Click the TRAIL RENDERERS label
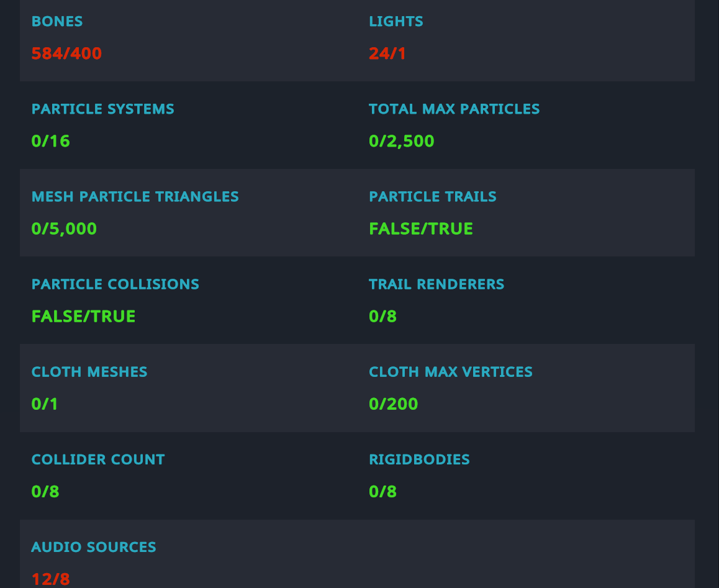This screenshot has width=719, height=588. (436, 284)
